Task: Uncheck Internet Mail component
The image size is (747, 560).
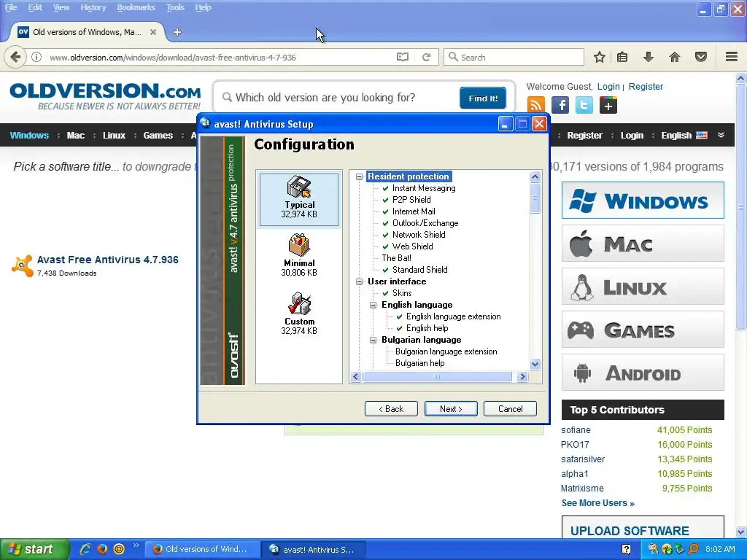Action: coord(386,211)
